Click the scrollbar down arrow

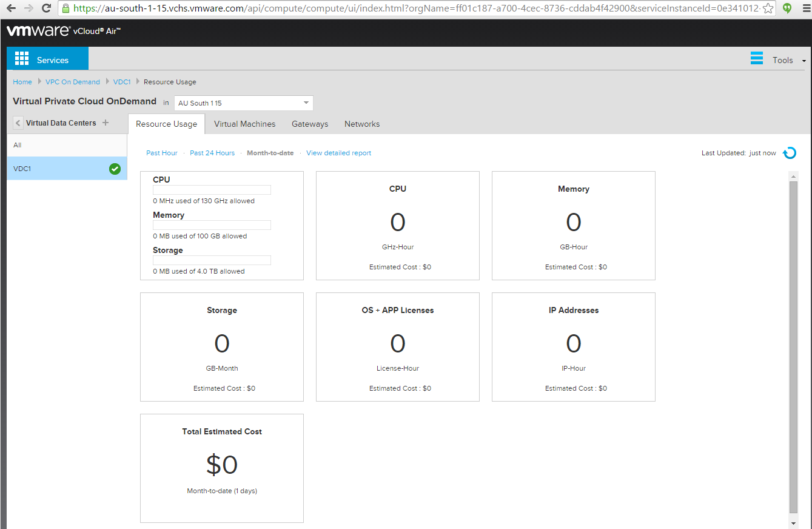(793, 523)
